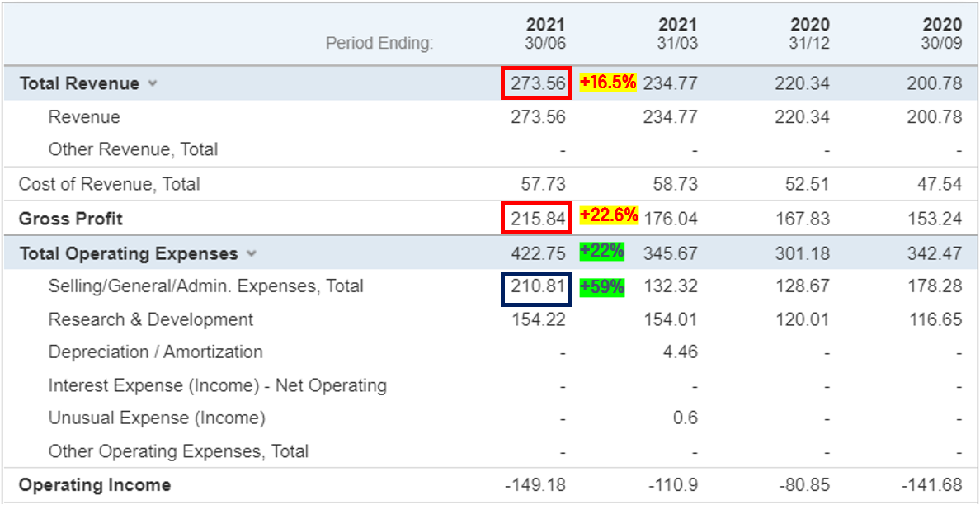Click Interest Expense (Income) - Net Operating label
Screen dimensions: 980x505
[218, 385]
